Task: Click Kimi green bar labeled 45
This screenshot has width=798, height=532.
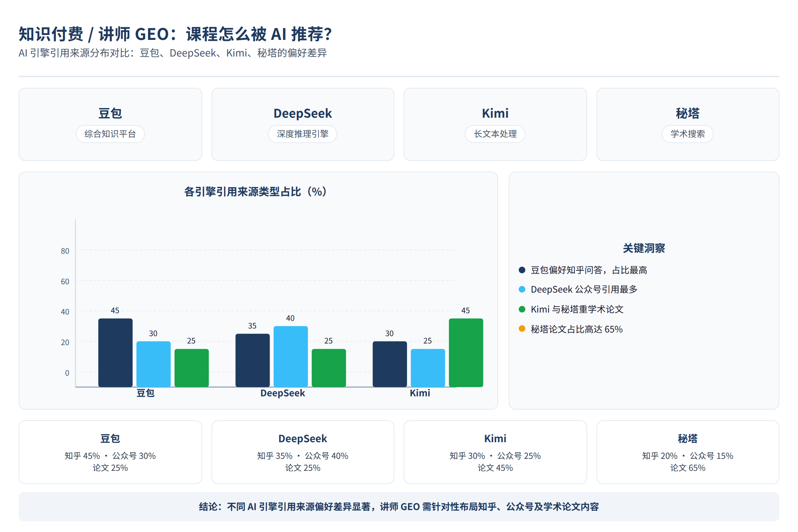Action: (466, 352)
